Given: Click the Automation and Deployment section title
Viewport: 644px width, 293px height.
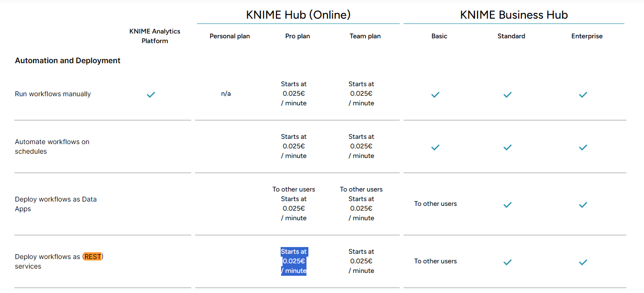Looking at the screenshot, I should pos(67,61).
